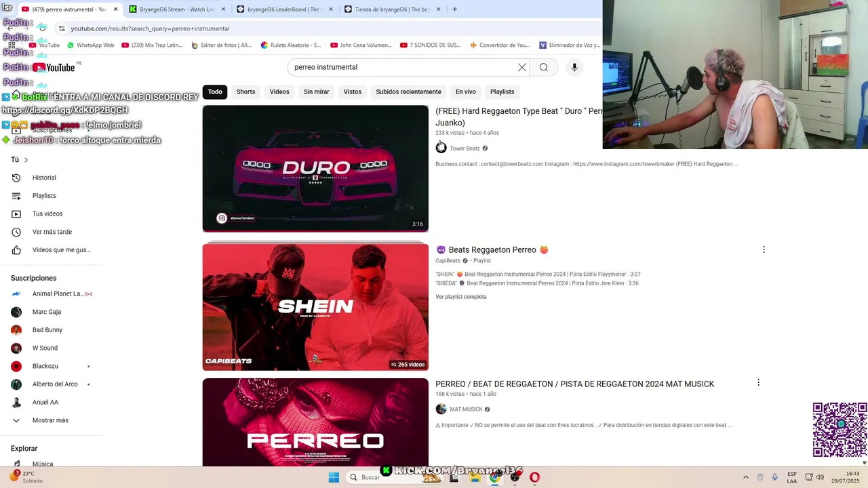Play the DURO video thumbnail
Image resolution: width=868 pixels, height=488 pixels.
tap(315, 169)
